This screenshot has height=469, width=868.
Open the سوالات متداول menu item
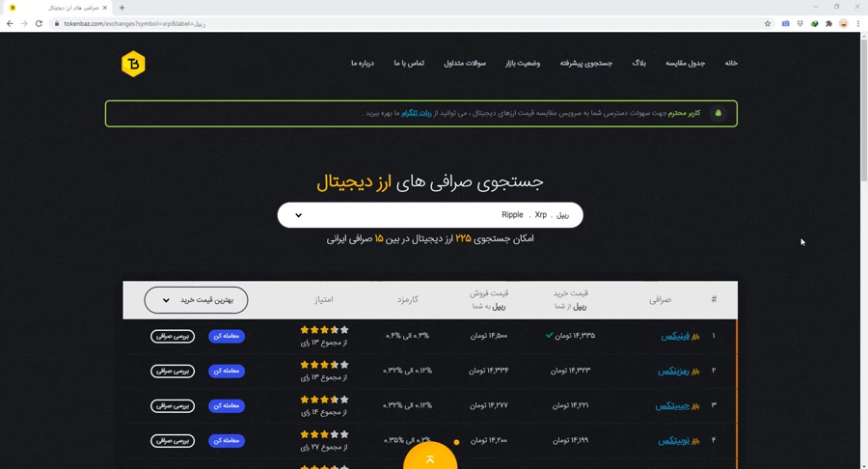(465, 63)
